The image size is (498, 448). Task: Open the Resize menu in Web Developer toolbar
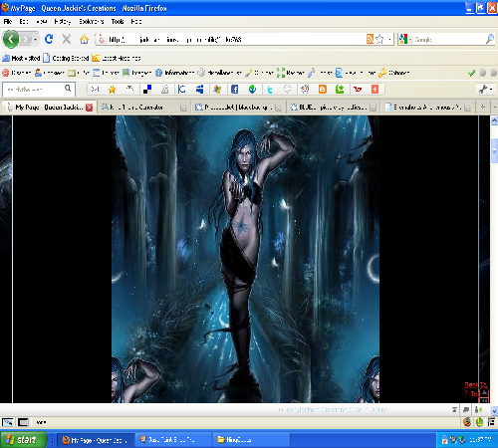(x=291, y=73)
